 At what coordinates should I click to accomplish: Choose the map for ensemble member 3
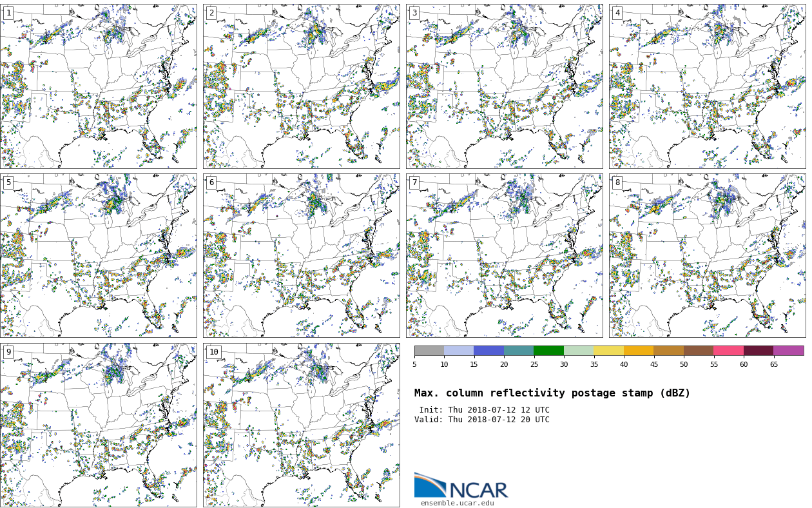(505, 86)
